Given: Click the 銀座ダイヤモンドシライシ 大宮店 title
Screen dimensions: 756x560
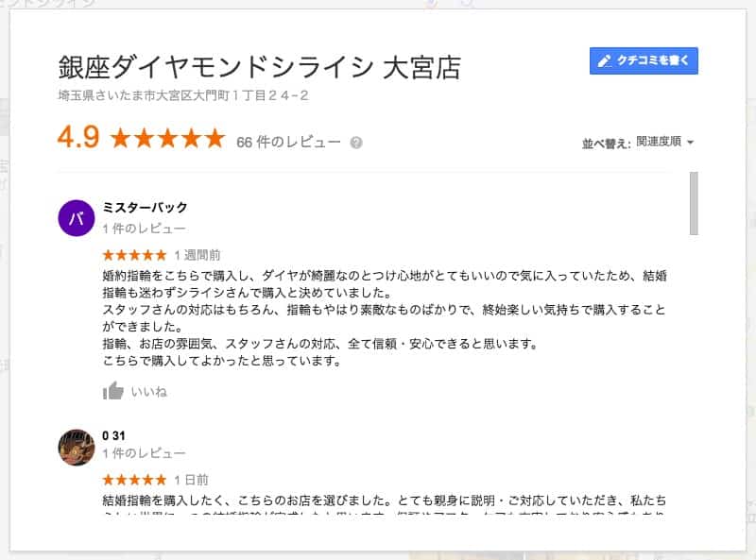Looking at the screenshot, I should (259, 67).
